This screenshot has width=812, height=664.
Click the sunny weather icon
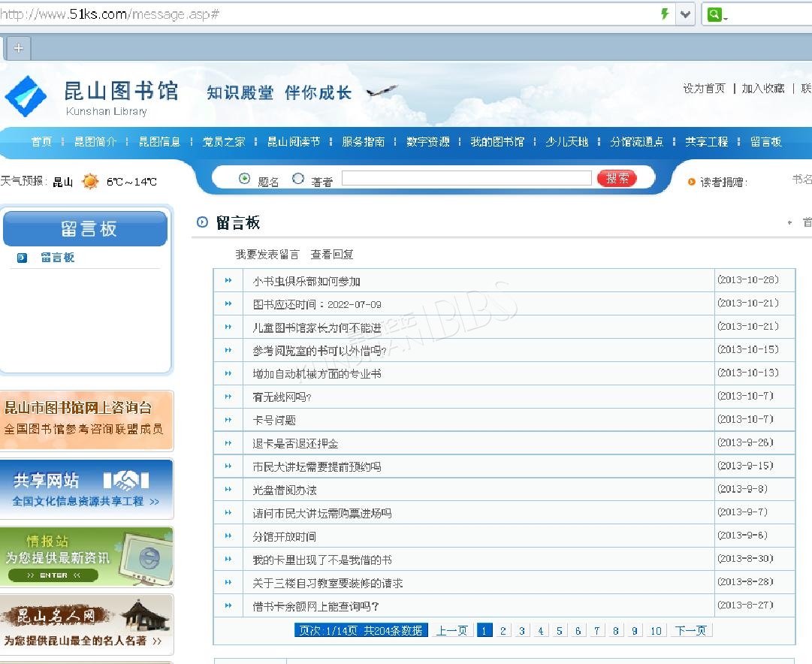(90, 182)
